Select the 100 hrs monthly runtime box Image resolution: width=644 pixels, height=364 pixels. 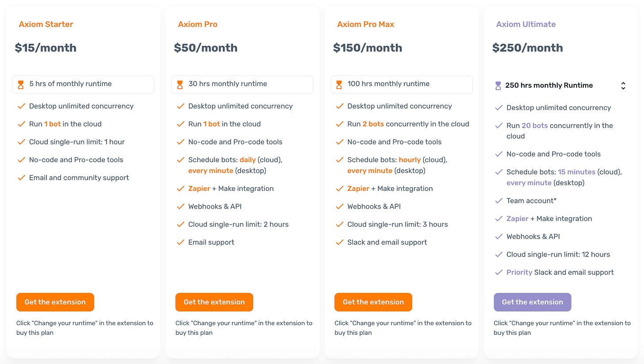tap(402, 84)
